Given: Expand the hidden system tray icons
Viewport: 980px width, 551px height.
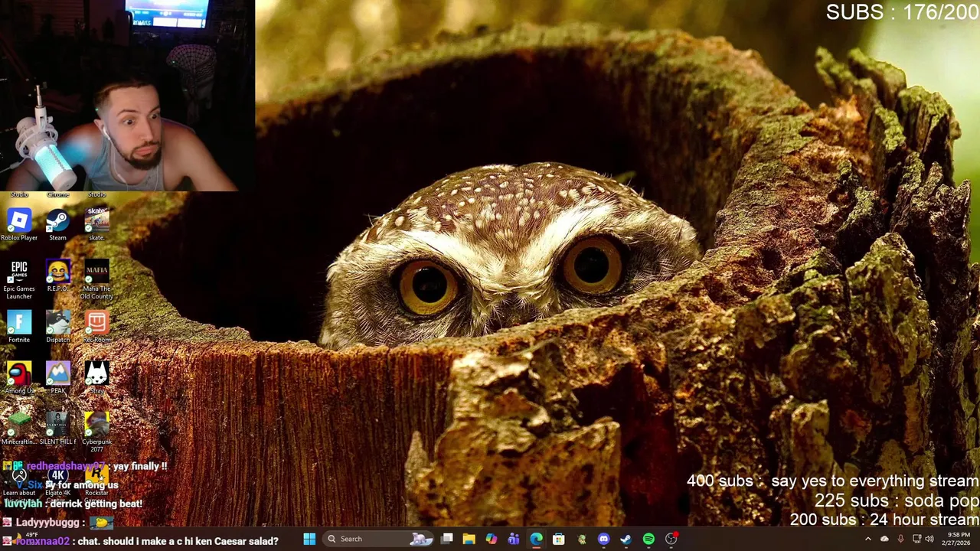Looking at the screenshot, I should 867,540.
